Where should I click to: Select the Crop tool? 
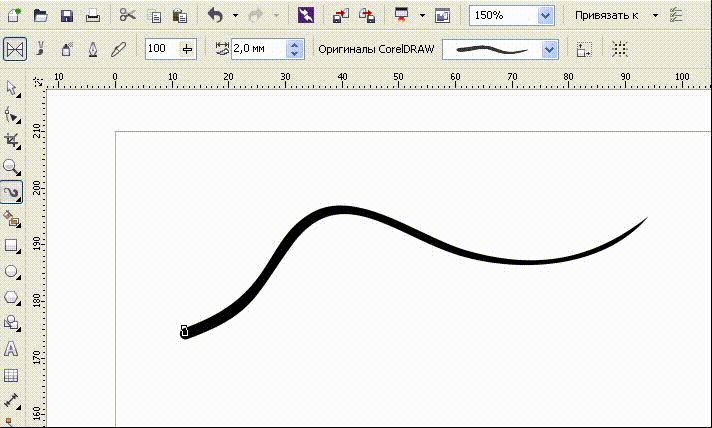(x=12, y=141)
